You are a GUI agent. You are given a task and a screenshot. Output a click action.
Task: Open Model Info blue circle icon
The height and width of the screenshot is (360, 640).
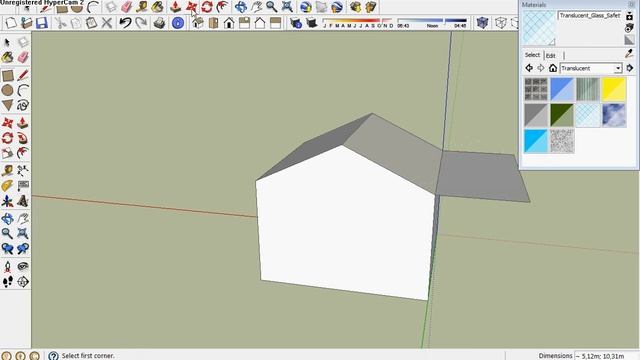[178, 23]
